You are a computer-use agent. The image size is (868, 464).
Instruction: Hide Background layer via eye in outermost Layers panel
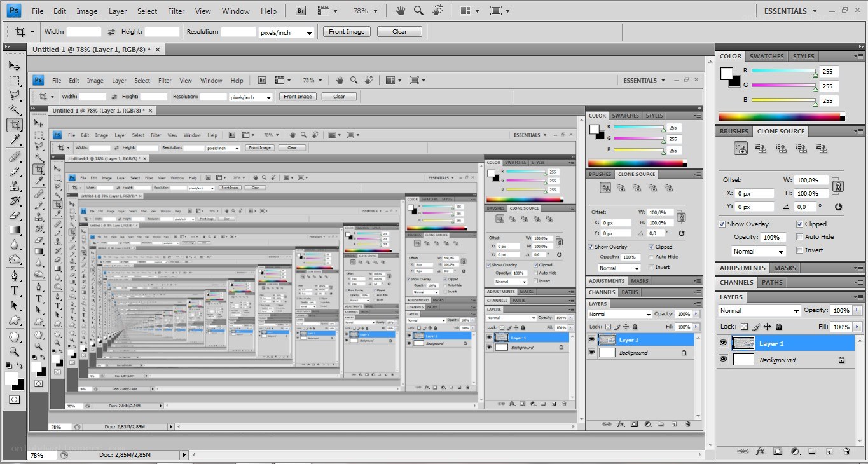tap(723, 360)
